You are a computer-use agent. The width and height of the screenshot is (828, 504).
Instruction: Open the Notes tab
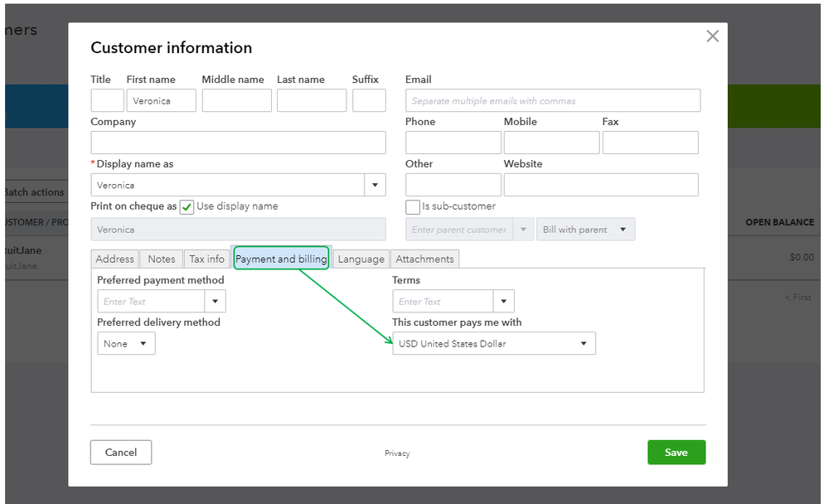pyautogui.click(x=162, y=259)
